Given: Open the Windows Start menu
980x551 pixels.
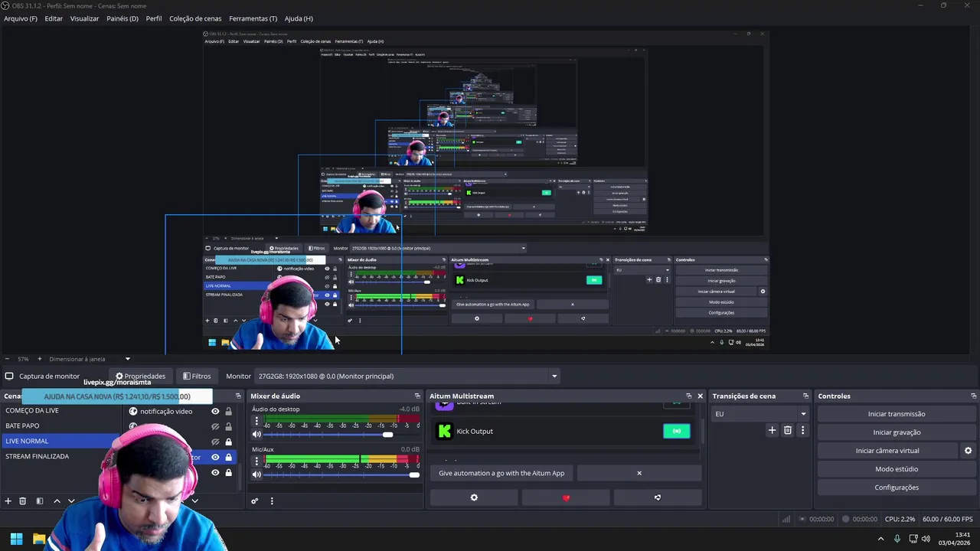Looking at the screenshot, I should tap(16, 539).
